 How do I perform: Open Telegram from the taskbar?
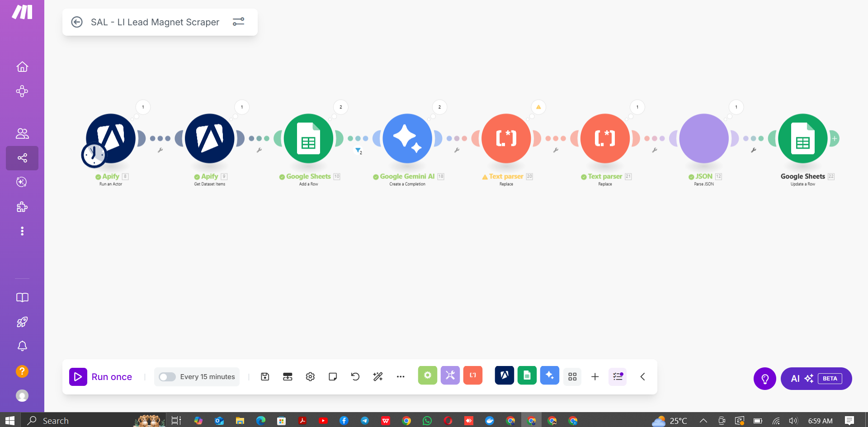click(x=365, y=421)
